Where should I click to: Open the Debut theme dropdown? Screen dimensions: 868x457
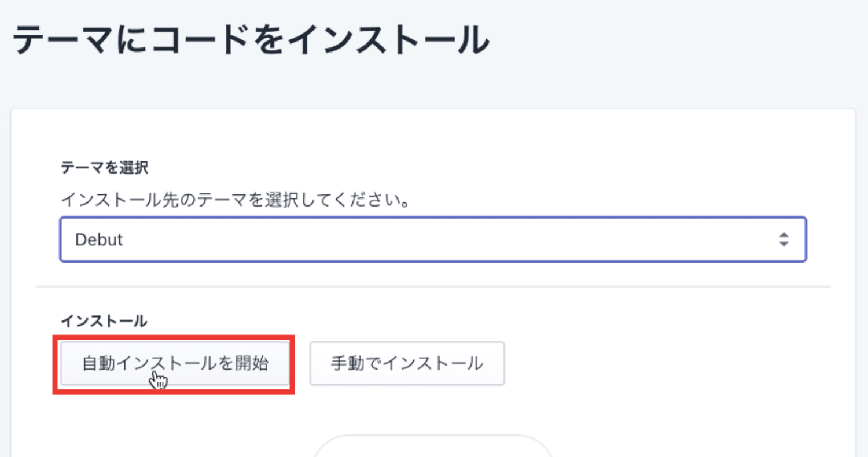[433, 239]
